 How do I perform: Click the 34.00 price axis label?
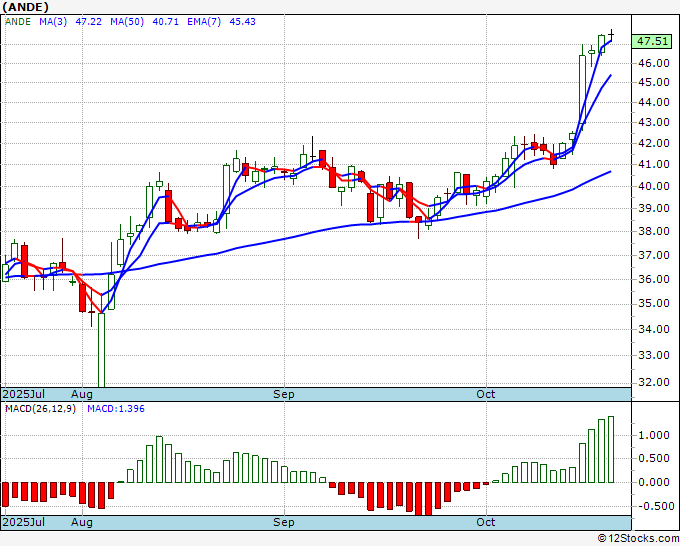coord(654,329)
